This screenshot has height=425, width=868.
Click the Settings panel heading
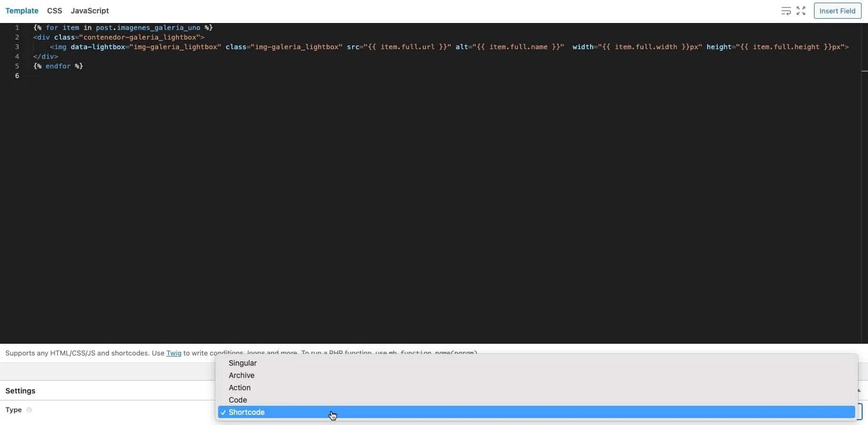20,391
